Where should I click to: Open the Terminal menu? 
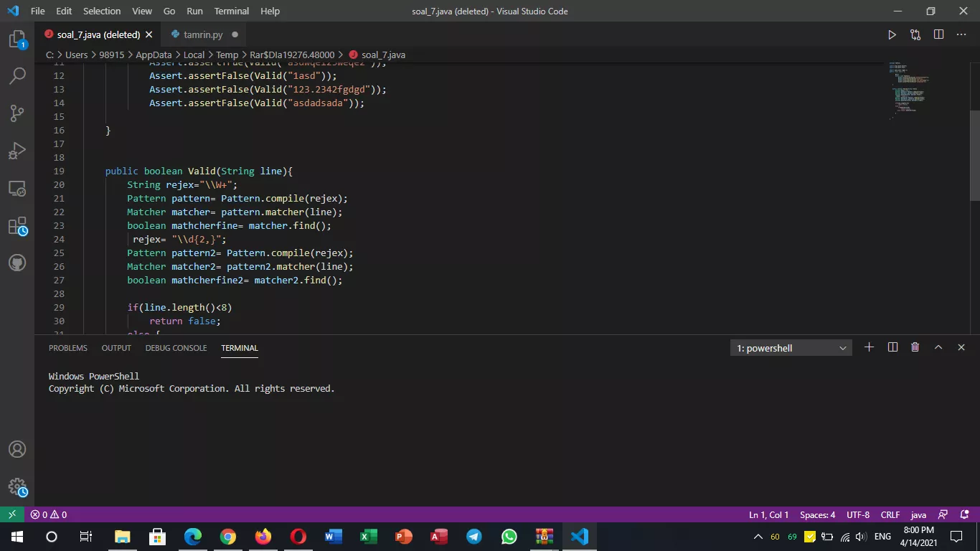point(232,11)
